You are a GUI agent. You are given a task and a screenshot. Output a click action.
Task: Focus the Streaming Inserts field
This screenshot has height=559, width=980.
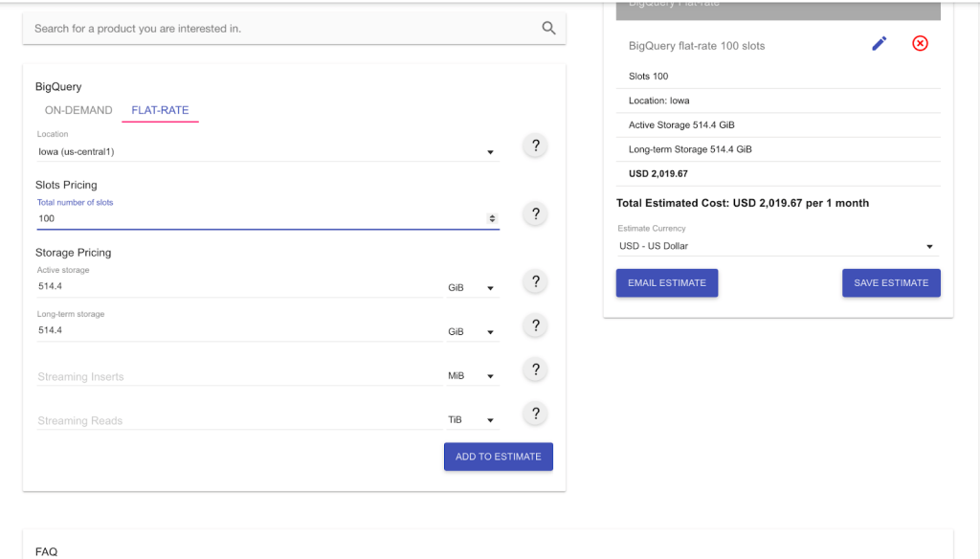(239, 376)
